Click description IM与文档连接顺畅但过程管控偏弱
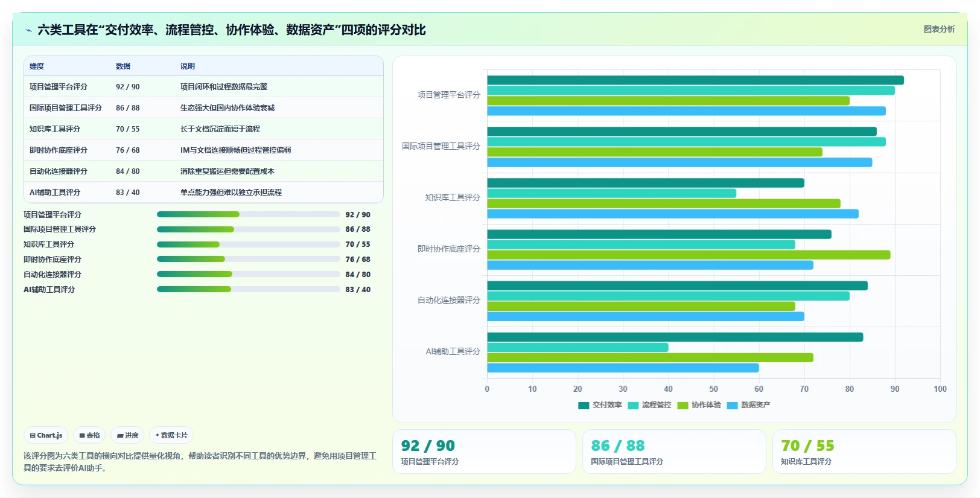Image resolution: width=980 pixels, height=498 pixels. (x=236, y=150)
